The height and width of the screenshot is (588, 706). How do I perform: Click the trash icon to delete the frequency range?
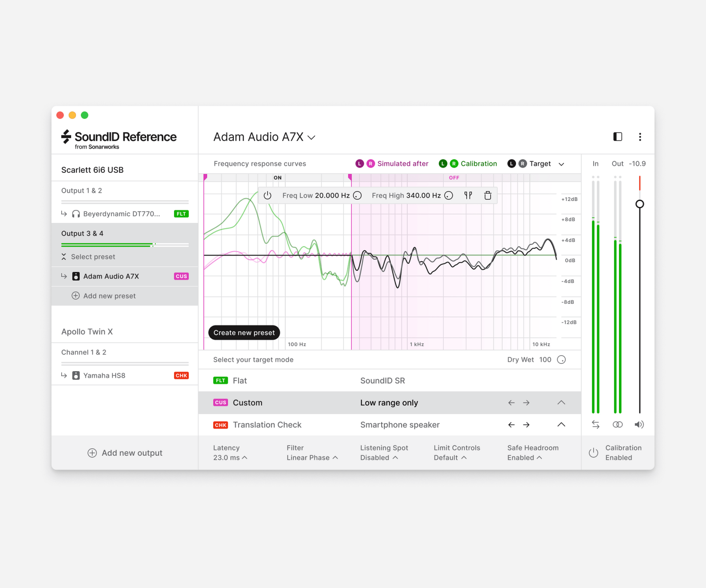[x=488, y=195]
